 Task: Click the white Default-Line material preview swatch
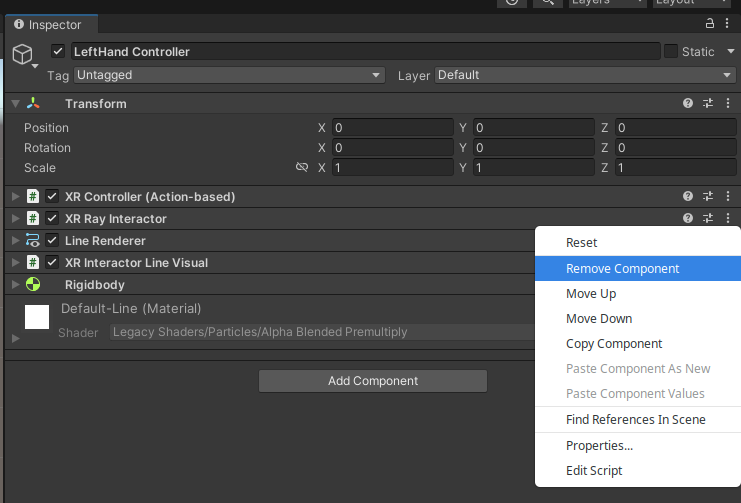point(37,317)
